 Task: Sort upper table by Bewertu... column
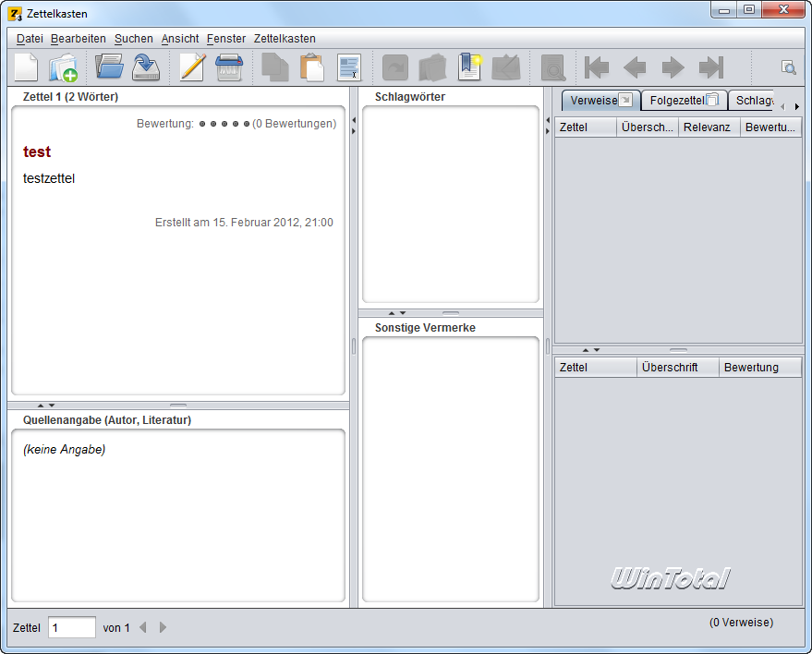click(x=770, y=127)
